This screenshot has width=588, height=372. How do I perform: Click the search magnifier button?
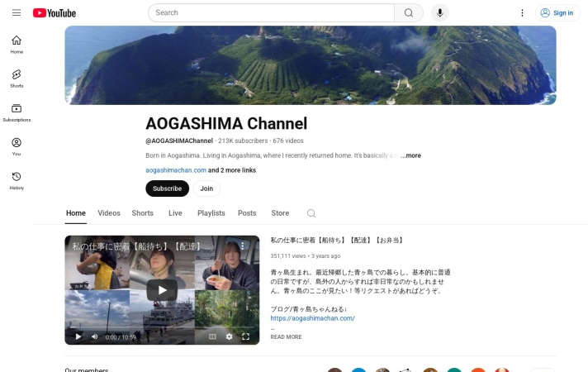tap(409, 12)
